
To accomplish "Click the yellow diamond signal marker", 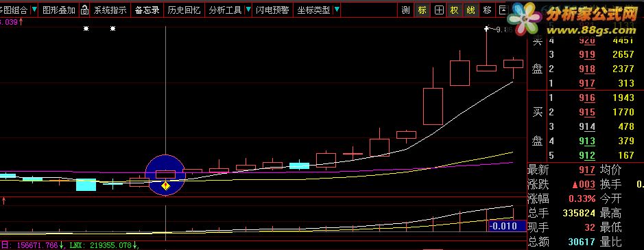I will tap(165, 186).
